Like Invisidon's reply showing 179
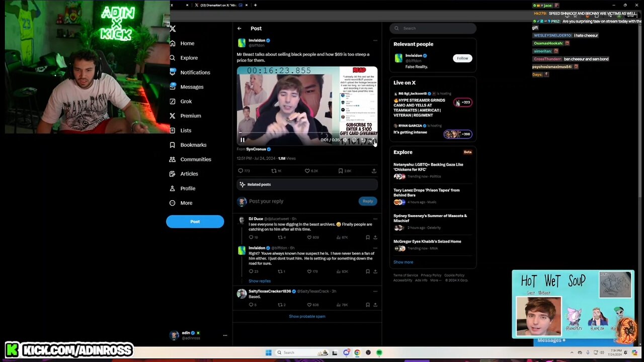This screenshot has height=362, width=644. coord(309,271)
